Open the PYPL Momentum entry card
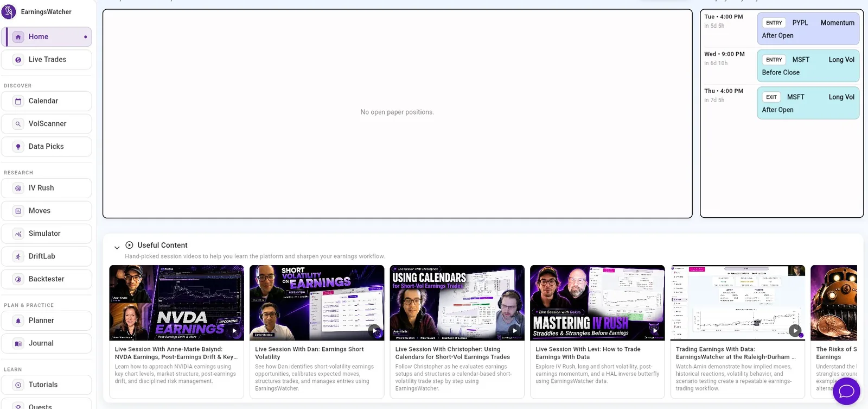Viewport: 868px width, 409px height. [808, 29]
